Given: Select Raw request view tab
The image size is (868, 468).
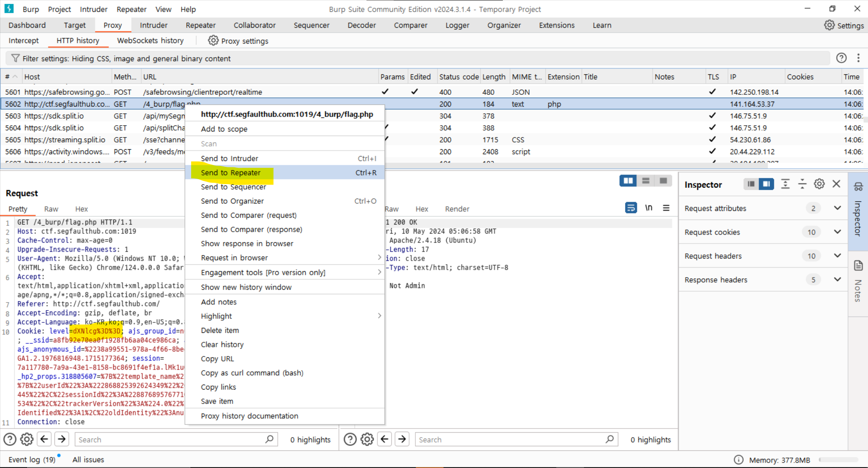Looking at the screenshot, I should [51, 209].
